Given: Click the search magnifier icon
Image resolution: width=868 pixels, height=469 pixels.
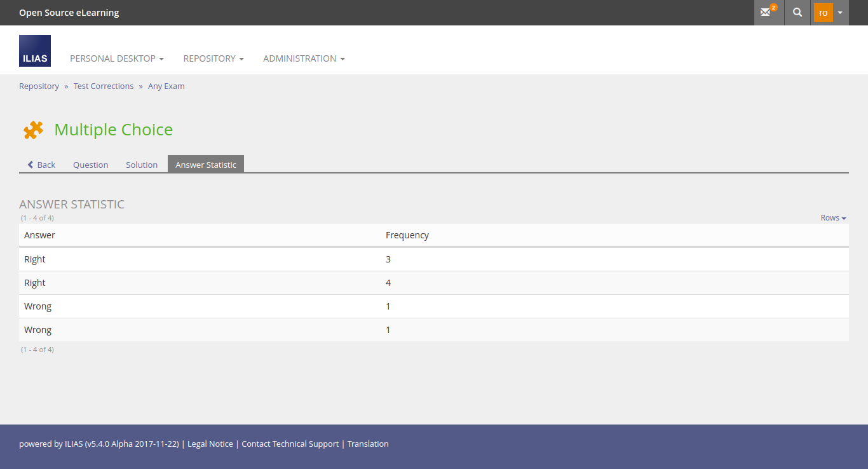Looking at the screenshot, I should (x=797, y=13).
